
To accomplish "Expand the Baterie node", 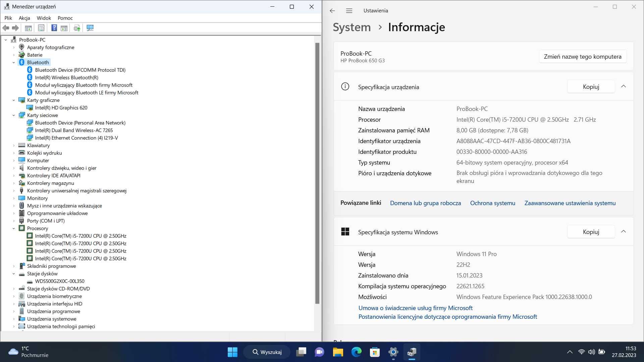I will click(14, 55).
